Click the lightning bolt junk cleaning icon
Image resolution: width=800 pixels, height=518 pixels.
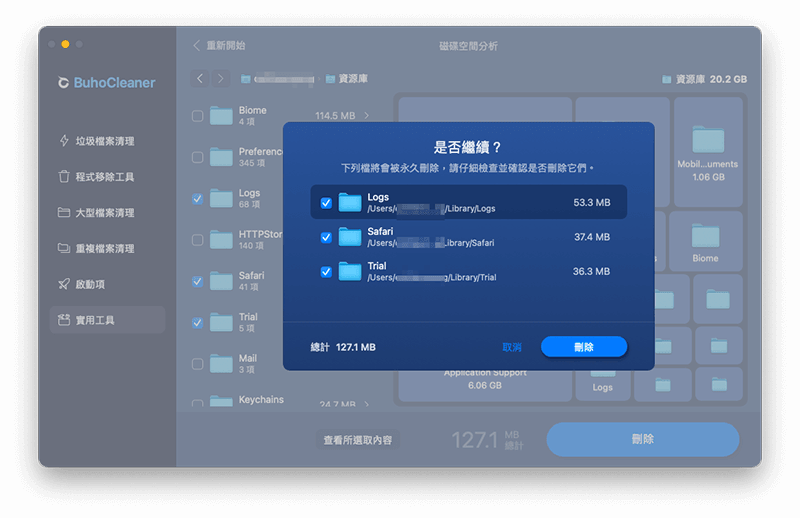(x=64, y=141)
